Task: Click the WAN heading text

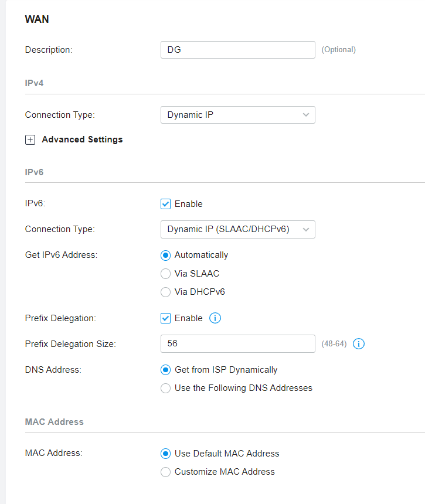Action: pos(37,19)
